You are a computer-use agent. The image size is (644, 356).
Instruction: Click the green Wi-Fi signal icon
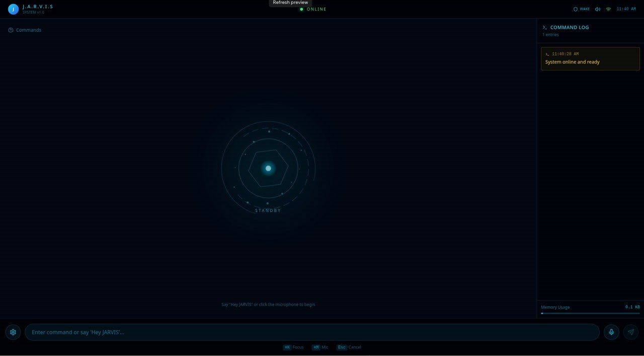608,9
